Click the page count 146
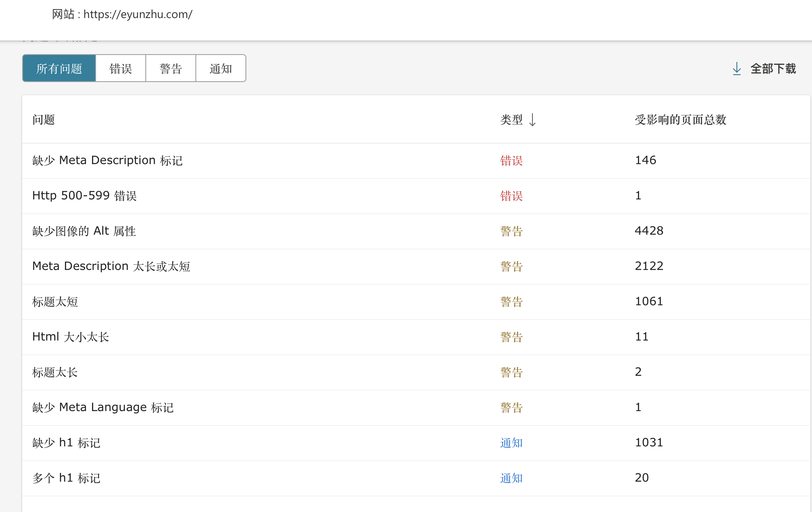 coord(645,160)
